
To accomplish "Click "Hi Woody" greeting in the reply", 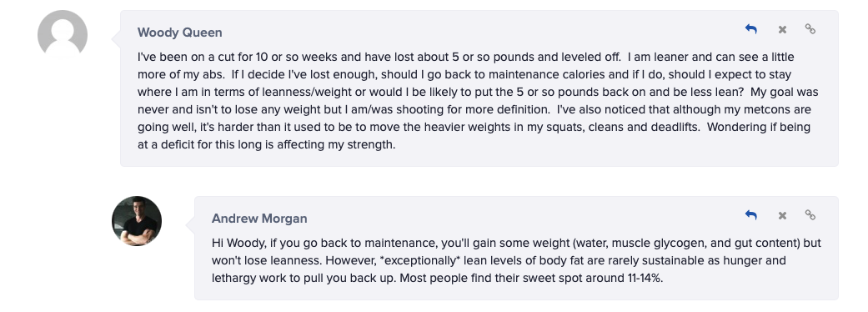I will click(232, 243).
